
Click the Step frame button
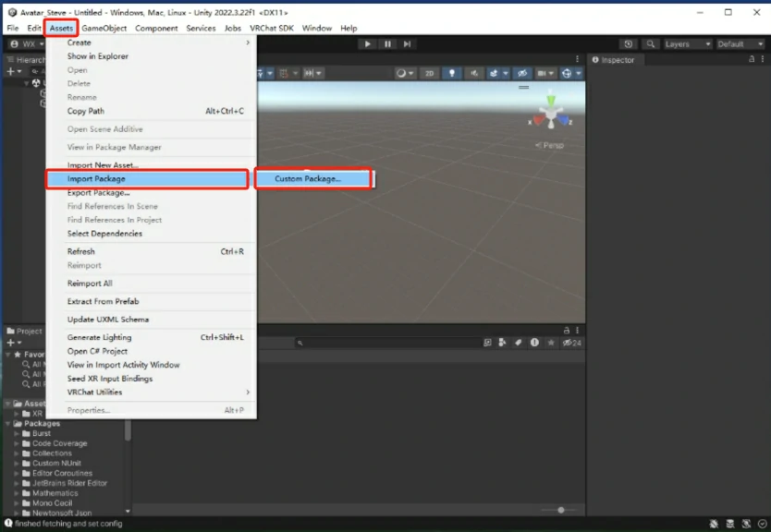[407, 43]
